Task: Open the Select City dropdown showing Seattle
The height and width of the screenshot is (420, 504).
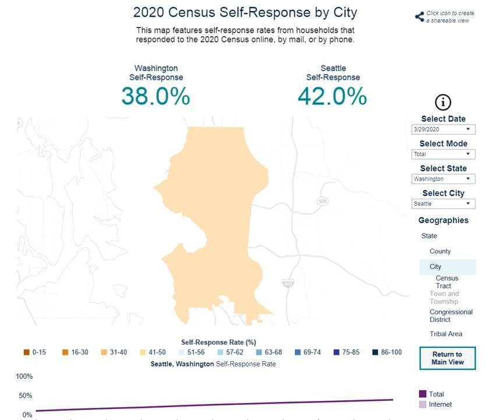Action: (443, 203)
